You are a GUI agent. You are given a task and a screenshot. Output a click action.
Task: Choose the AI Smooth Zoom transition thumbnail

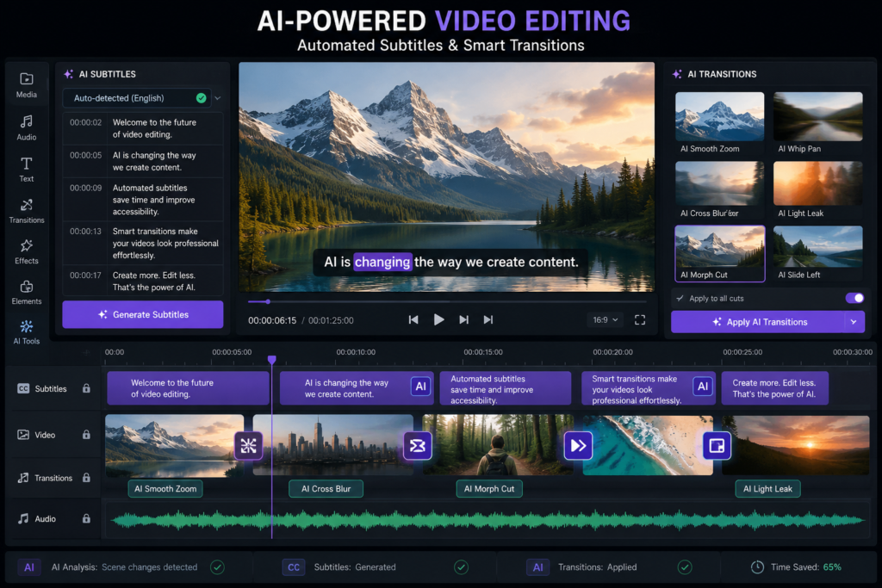point(719,116)
